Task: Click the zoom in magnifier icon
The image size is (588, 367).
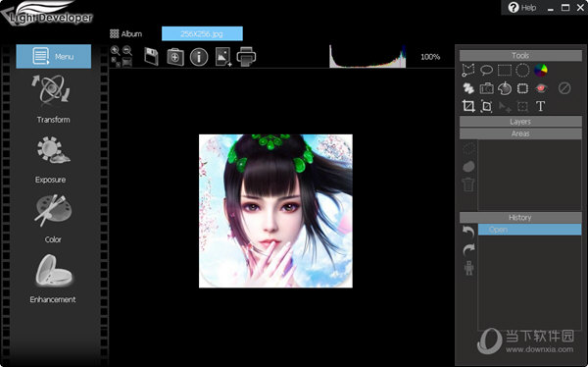Action: click(x=116, y=50)
